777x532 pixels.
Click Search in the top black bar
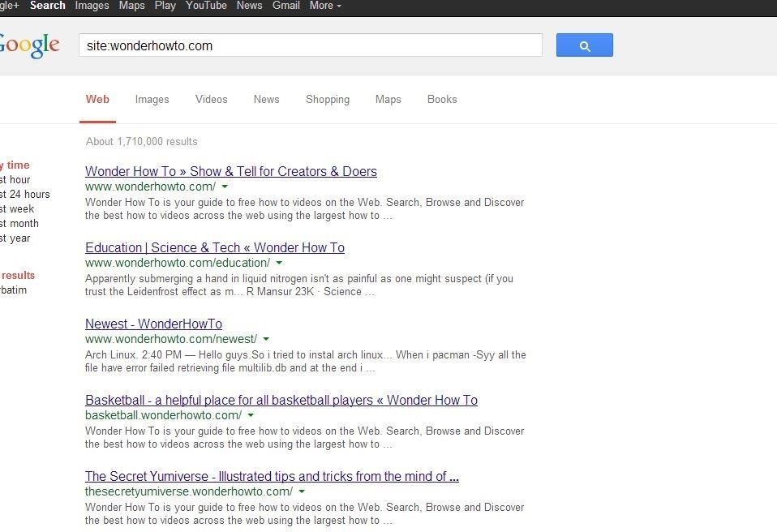click(48, 6)
